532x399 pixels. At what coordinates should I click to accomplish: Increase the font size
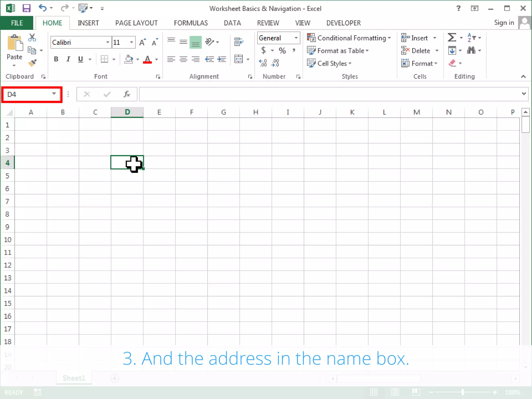coord(142,42)
